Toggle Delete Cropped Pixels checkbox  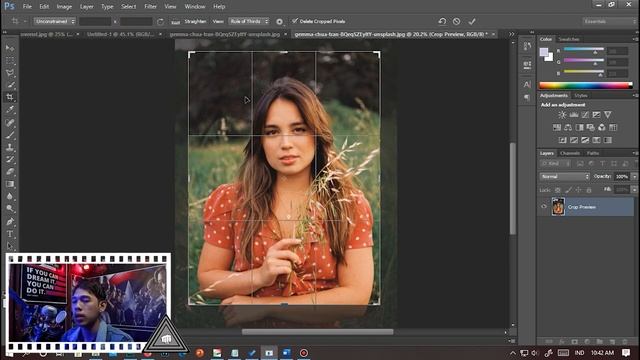tap(295, 21)
